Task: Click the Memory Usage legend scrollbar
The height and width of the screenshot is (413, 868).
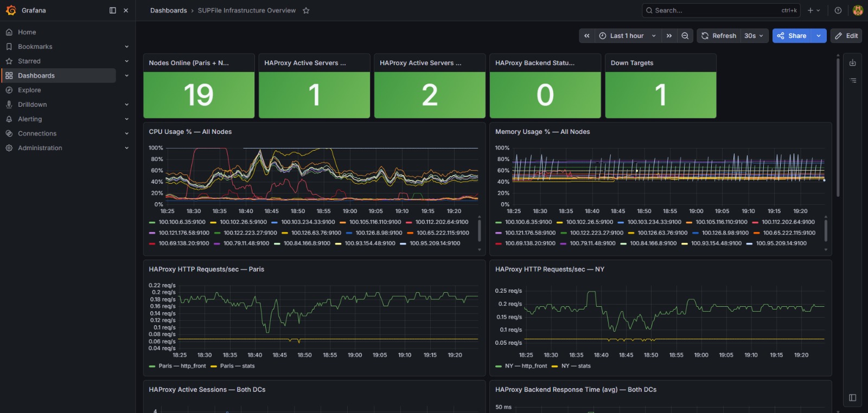Action: point(826,230)
